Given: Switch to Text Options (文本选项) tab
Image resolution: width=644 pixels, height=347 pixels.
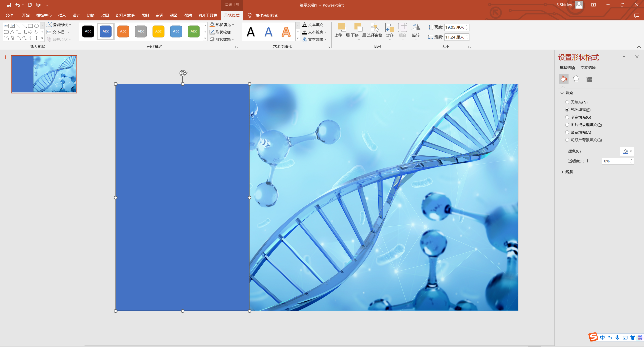Looking at the screenshot, I should [x=588, y=67].
